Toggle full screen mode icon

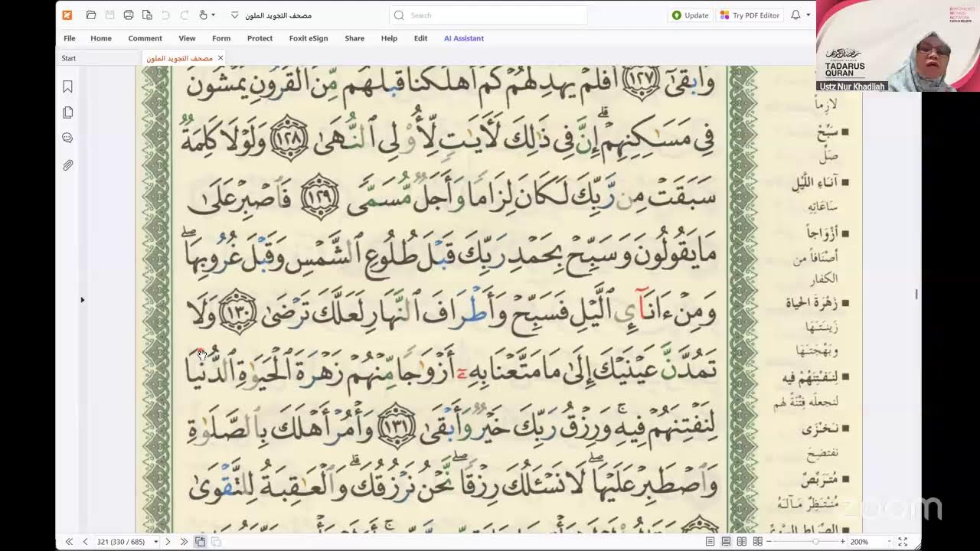pyautogui.click(x=903, y=541)
